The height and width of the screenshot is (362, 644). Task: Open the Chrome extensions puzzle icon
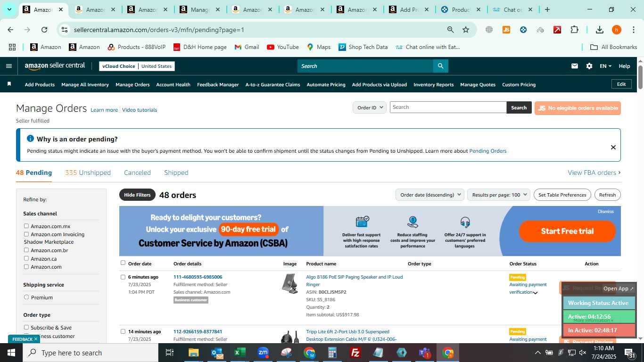tap(574, 30)
